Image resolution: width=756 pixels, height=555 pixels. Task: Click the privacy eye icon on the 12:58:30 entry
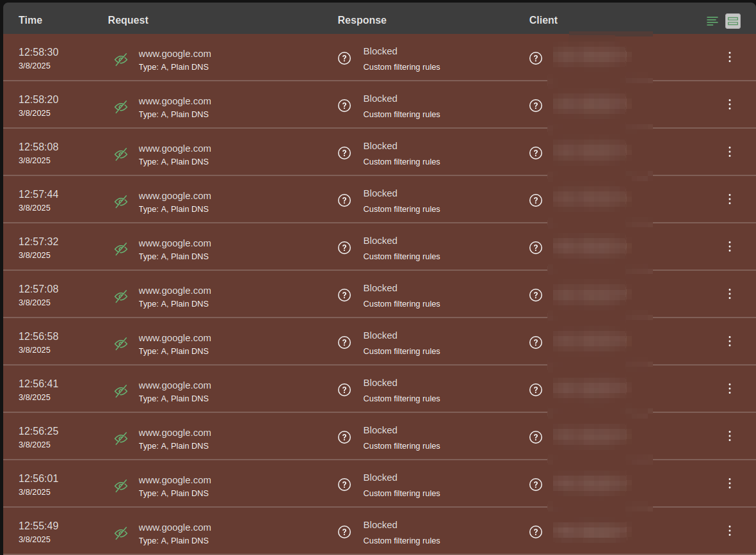coord(121,60)
